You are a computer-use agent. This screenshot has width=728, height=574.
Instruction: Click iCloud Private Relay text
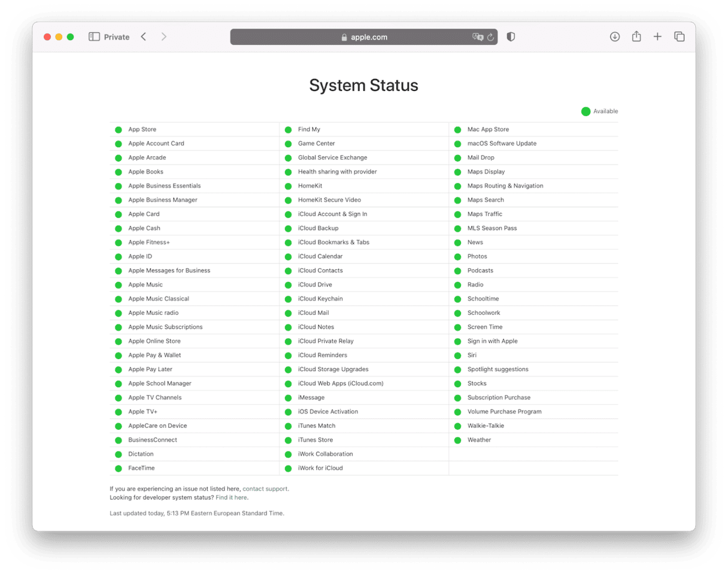pyautogui.click(x=326, y=341)
